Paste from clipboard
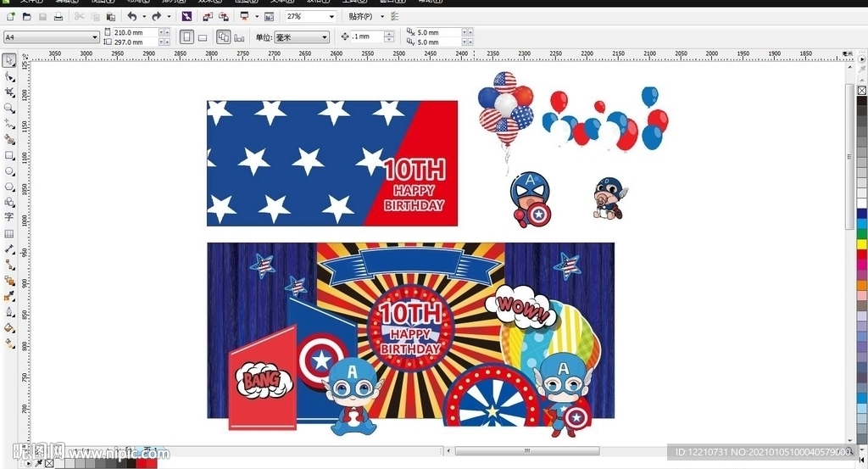The image size is (868, 469). tap(111, 17)
